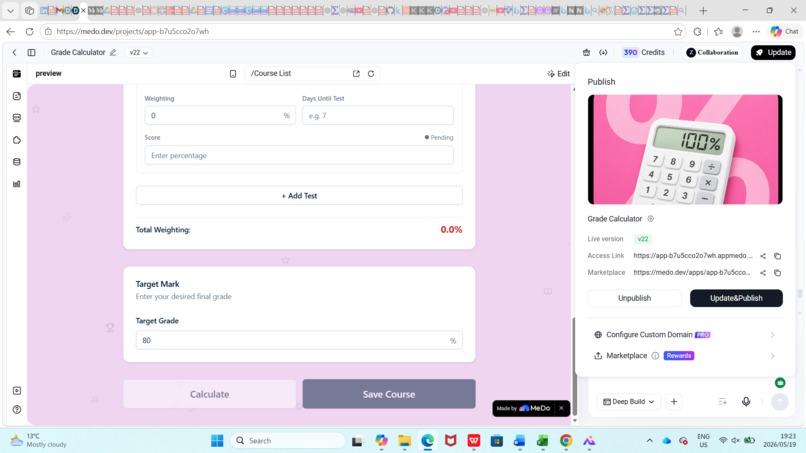Open the v22 version dropdown
Viewport: 806px width, 453px height.
pyautogui.click(x=139, y=52)
